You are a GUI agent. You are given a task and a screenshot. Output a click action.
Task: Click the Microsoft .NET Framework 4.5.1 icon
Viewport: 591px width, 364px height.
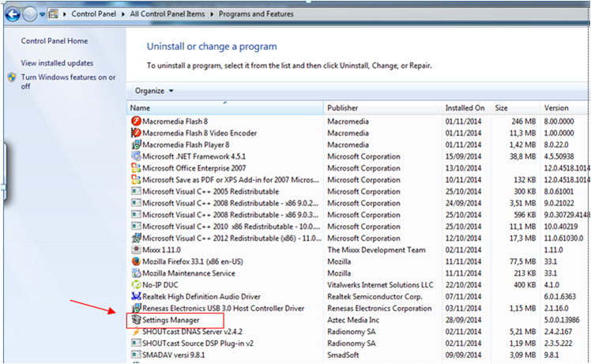136,156
